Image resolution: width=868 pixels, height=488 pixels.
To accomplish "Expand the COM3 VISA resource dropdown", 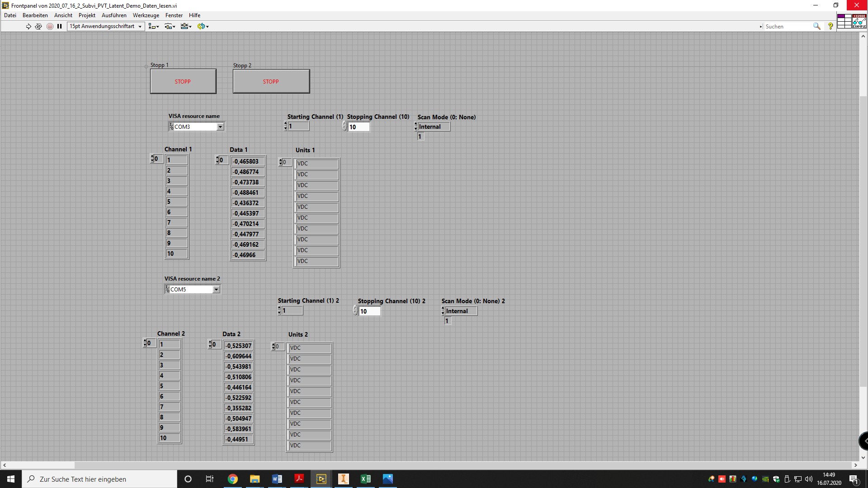I will pyautogui.click(x=220, y=127).
